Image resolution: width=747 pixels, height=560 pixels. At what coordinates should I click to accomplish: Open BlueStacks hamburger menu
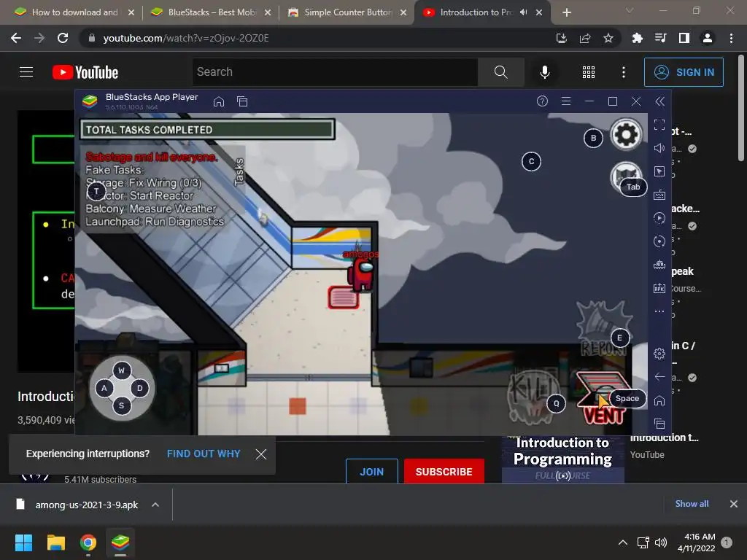[566, 101]
